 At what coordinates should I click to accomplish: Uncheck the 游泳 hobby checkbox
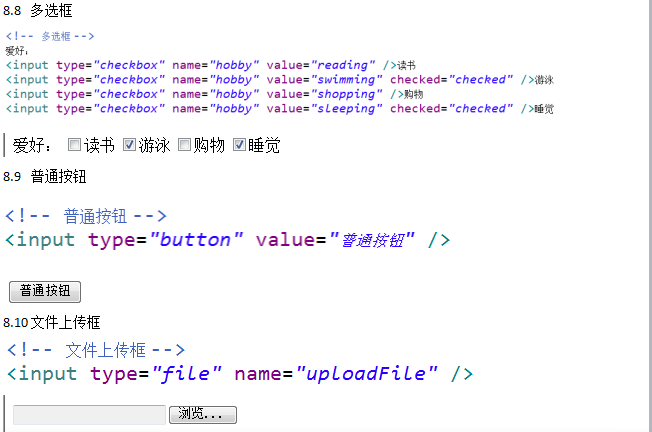(x=129, y=145)
